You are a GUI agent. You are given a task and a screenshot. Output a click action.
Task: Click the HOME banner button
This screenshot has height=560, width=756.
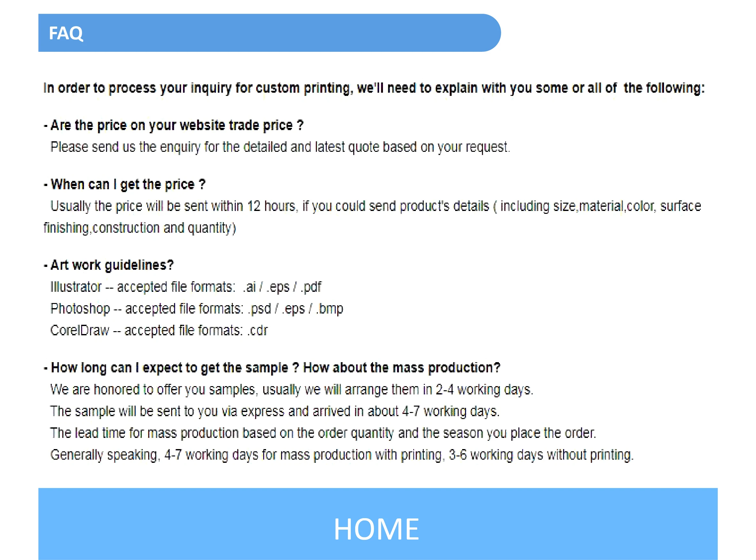point(378,524)
